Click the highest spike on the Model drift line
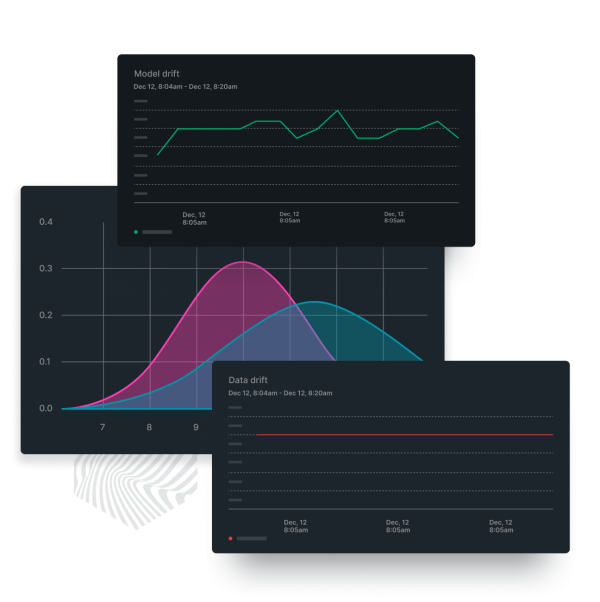Image resolution: width=600 pixels, height=602 pixels. click(338, 110)
